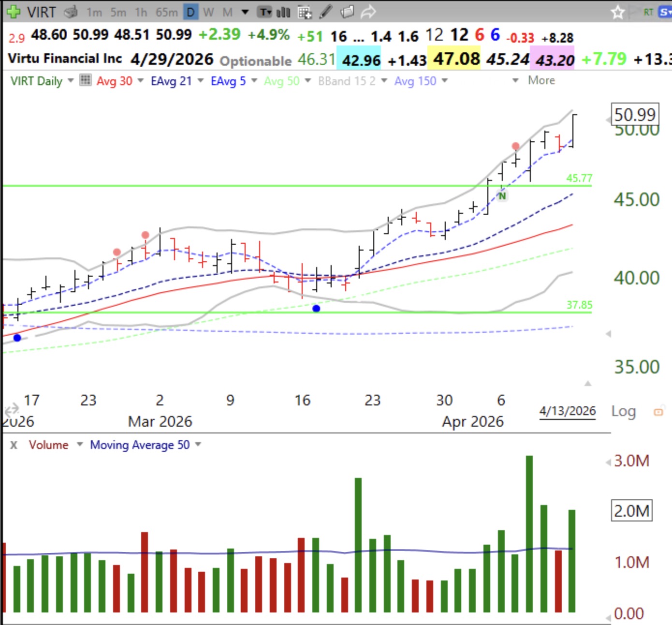Click the VIRT ticker symbol
The height and width of the screenshot is (625, 672).
[41, 12]
